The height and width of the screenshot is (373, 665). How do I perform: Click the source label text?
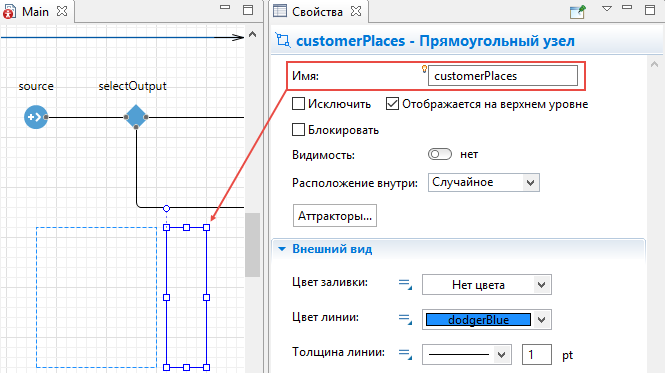36,86
